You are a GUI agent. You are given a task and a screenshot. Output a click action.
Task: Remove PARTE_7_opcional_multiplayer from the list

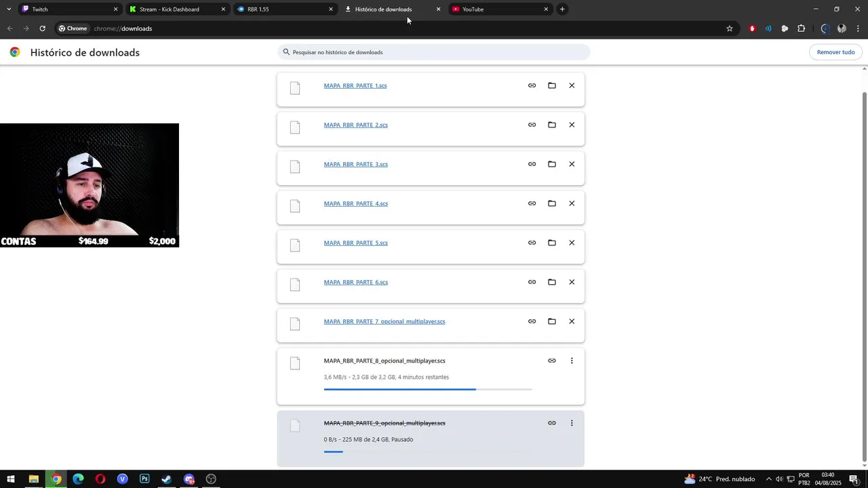click(x=572, y=321)
